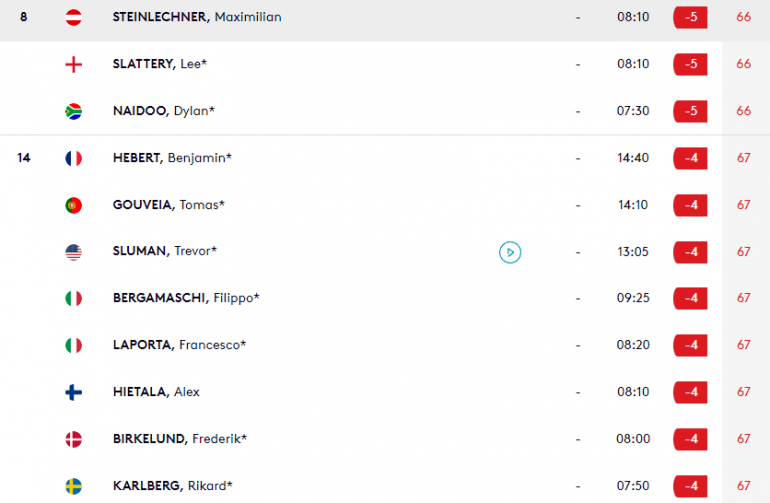The width and height of the screenshot is (770, 503).
Task: Click the Austria flag icon for Steinlechner
Action: pyautogui.click(x=74, y=17)
